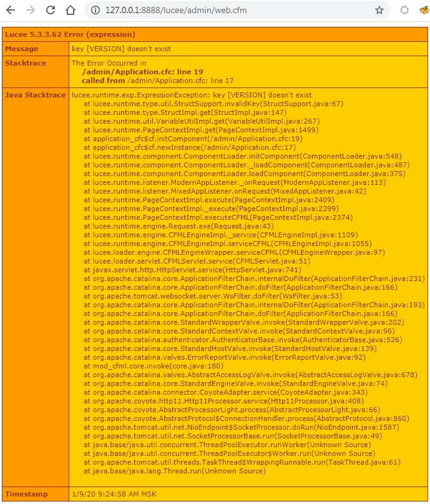The width and height of the screenshot is (430, 504).
Task: Select the Http11Processor.service trace line
Action: 224,401
